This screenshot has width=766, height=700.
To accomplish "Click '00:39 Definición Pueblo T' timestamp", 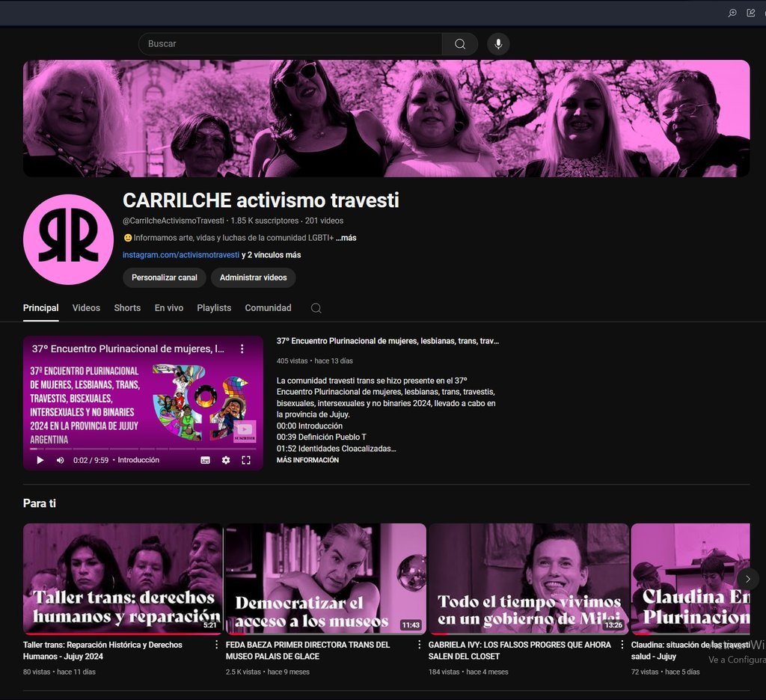I will pyautogui.click(x=322, y=437).
